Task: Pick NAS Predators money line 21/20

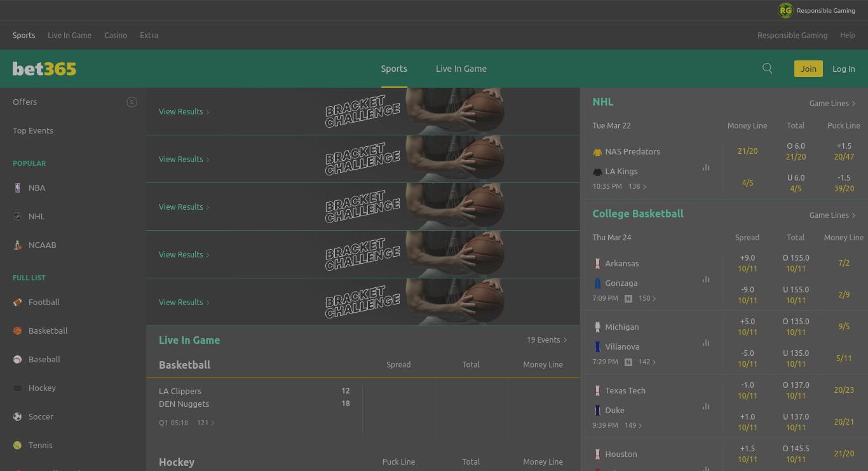Action: click(747, 151)
